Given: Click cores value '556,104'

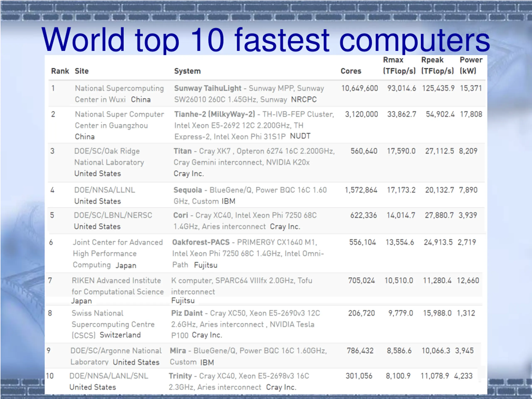Looking at the screenshot, I should [363, 242].
